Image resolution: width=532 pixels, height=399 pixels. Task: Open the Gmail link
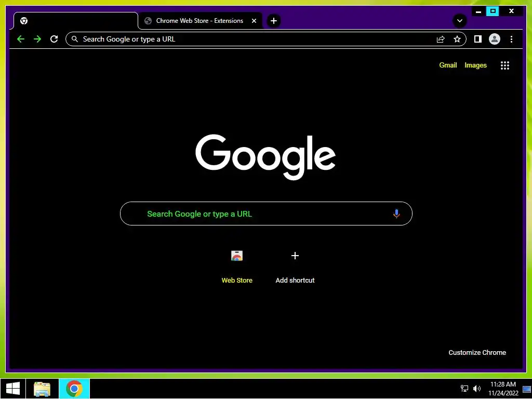(x=448, y=65)
